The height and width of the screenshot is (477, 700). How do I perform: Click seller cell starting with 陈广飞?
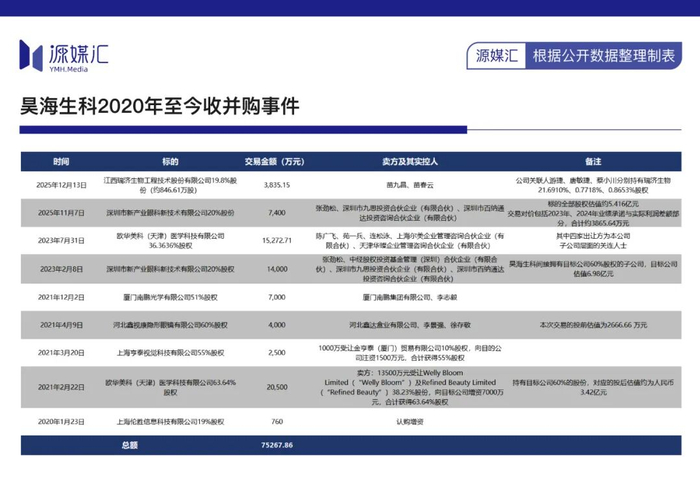410,241
